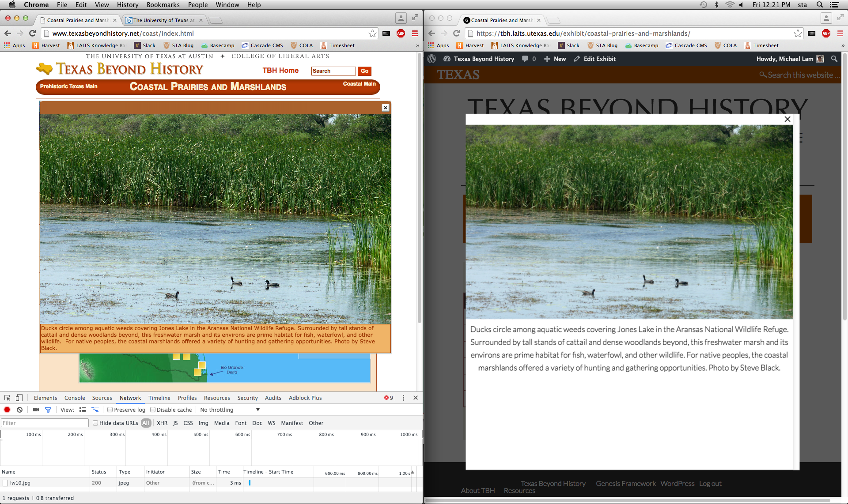
Task: Enable the Preserve log checkbox
Action: pos(110,410)
